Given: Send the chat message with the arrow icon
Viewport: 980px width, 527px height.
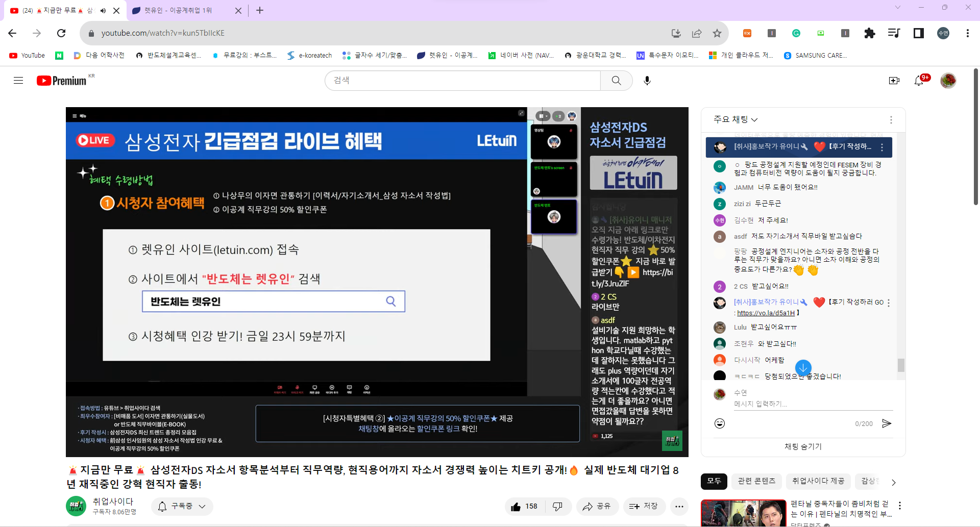Looking at the screenshot, I should (887, 423).
